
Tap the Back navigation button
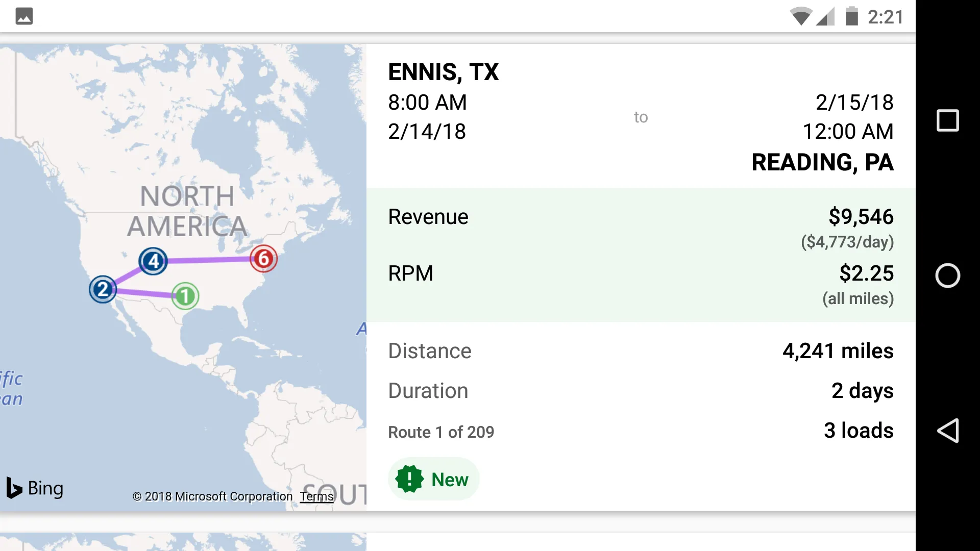948,431
